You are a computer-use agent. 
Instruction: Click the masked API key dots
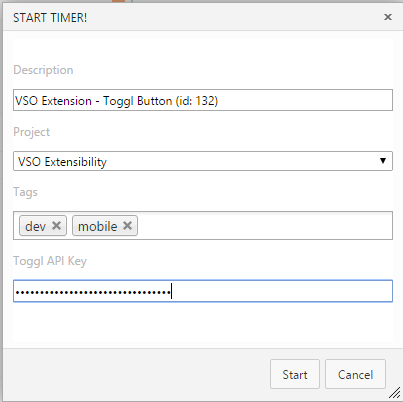click(x=93, y=293)
